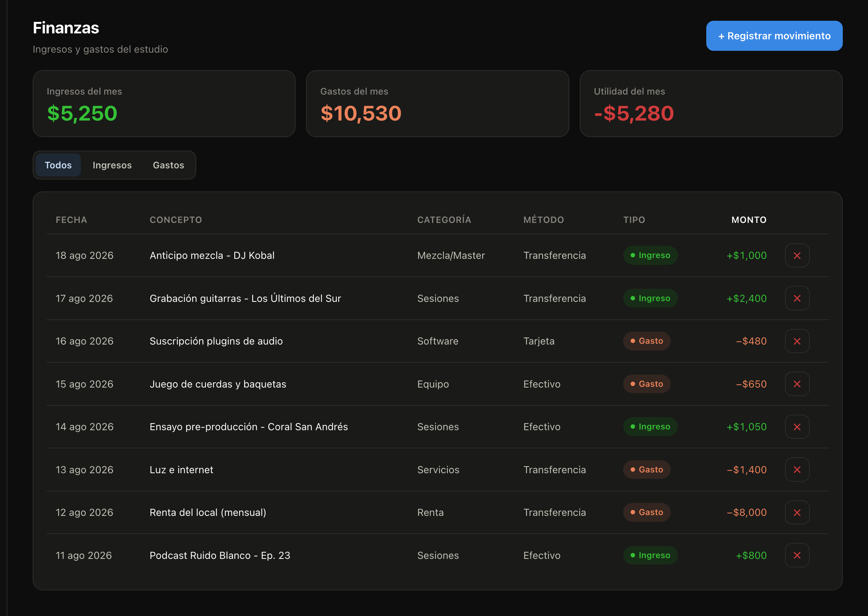Delete the Podcast Ruido Blanco - Ep. 23 entry
Screen dimensions: 868x616
[x=797, y=555]
